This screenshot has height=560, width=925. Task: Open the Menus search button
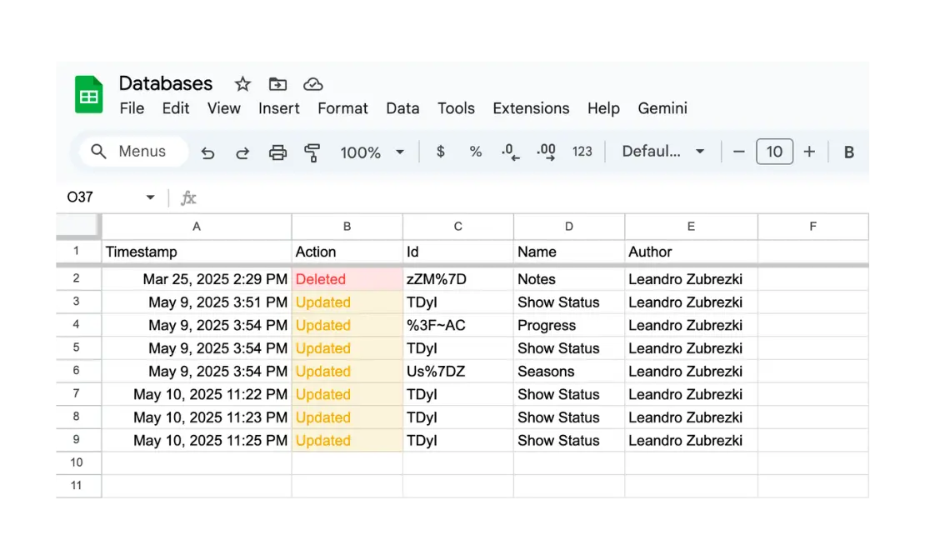(x=132, y=151)
